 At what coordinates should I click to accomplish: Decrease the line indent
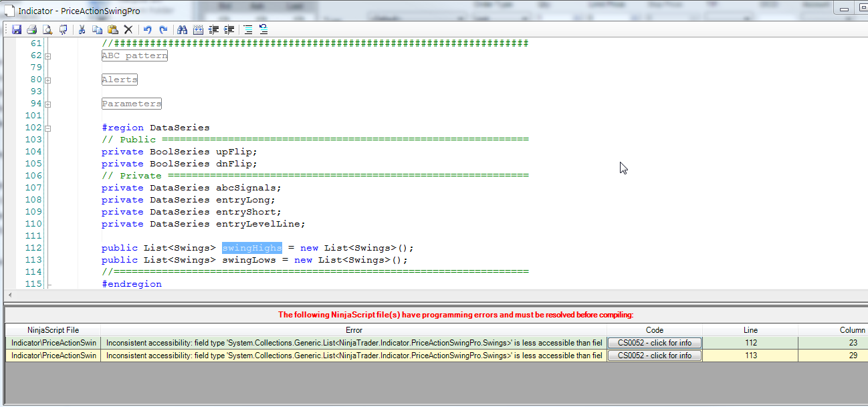[213, 29]
